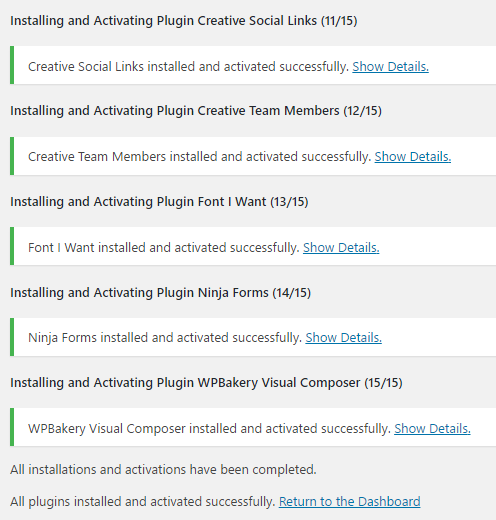The image size is (496, 520).
Task: Show details for Creative Team Members installation
Action: (x=413, y=157)
